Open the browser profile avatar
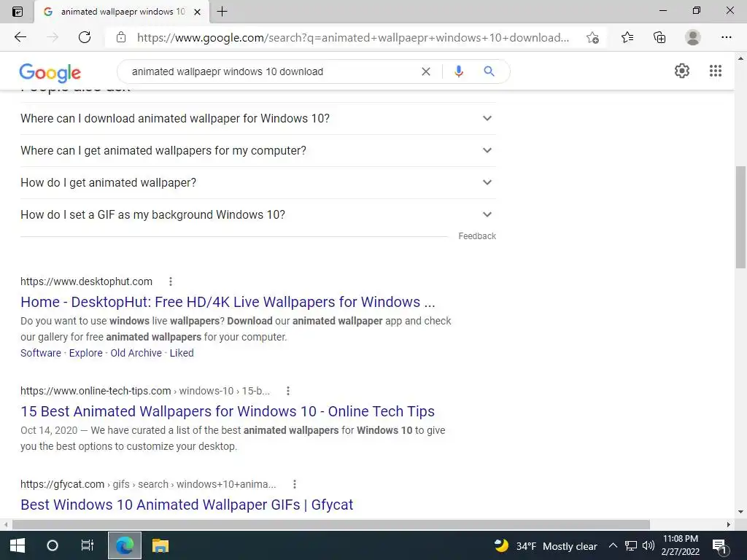The height and width of the screenshot is (560, 747). coord(693,37)
